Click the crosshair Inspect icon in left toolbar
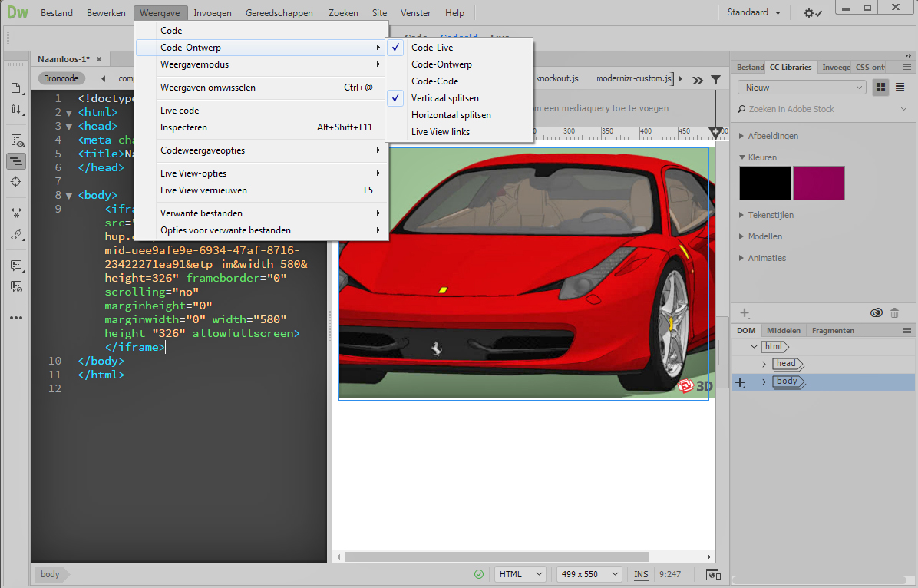 pos(16,182)
